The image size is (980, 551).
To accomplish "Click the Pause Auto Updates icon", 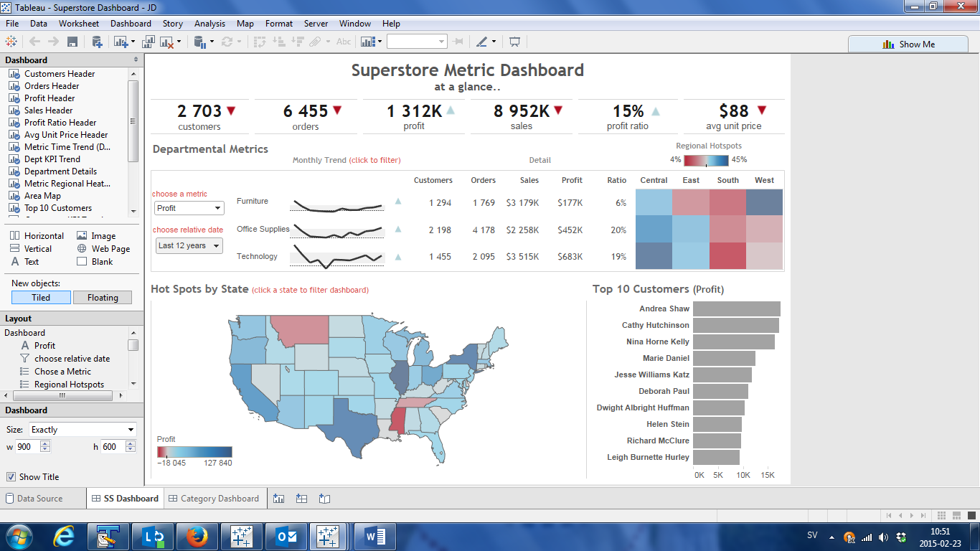I will click(200, 42).
